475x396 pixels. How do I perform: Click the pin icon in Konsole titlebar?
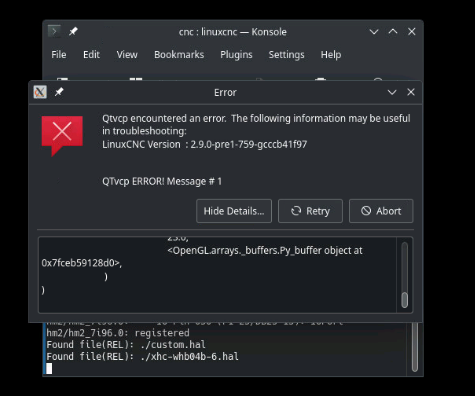point(73,31)
